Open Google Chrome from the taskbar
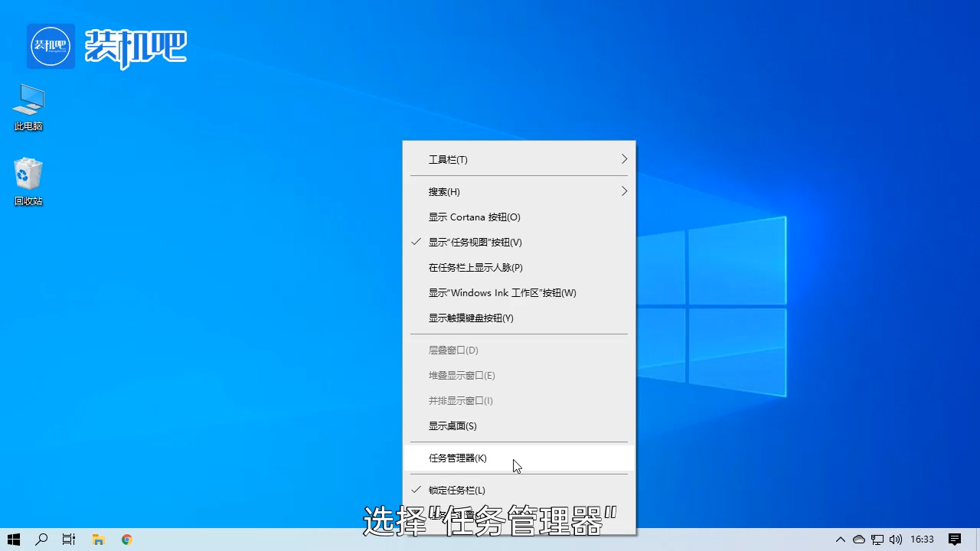The height and width of the screenshot is (551, 980). pyautogui.click(x=127, y=540)
